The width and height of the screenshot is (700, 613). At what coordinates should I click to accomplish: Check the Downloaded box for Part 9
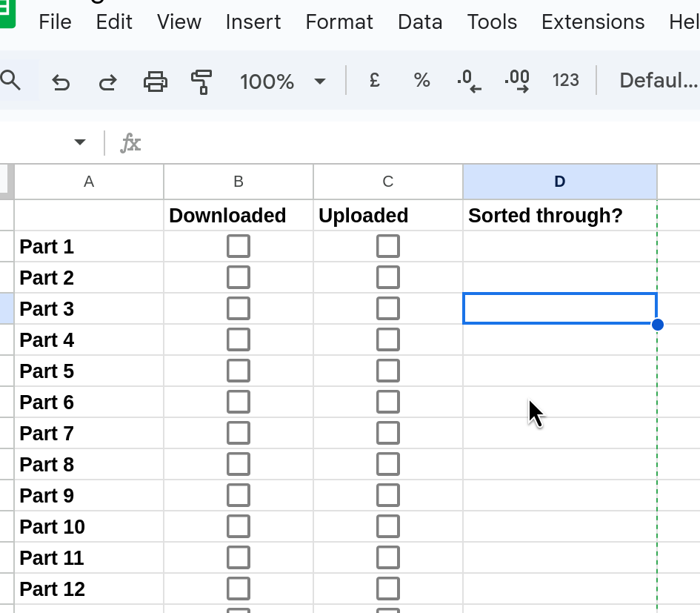(239, 495)
